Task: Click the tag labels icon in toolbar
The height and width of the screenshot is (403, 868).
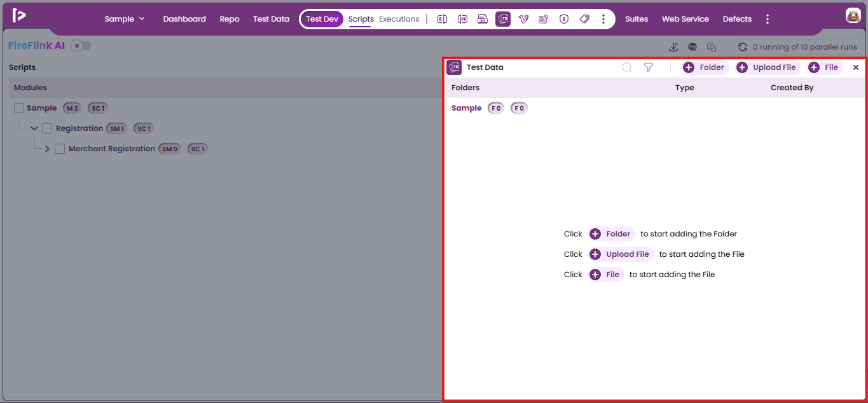Action: [584, 19]
